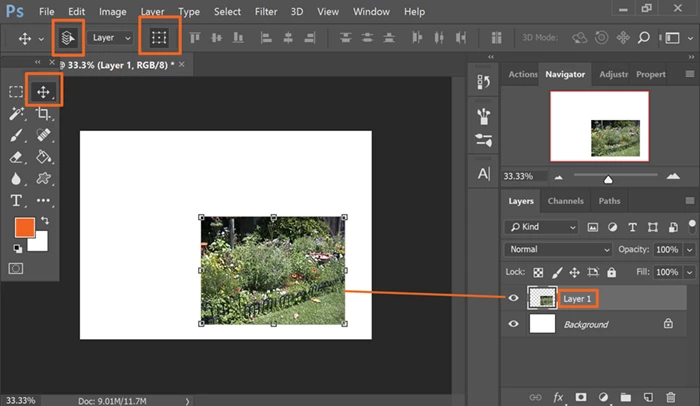This screenshot has width=700, height=406.
Task: Switch to the Channels tab
Action: [x=565, y=201]
